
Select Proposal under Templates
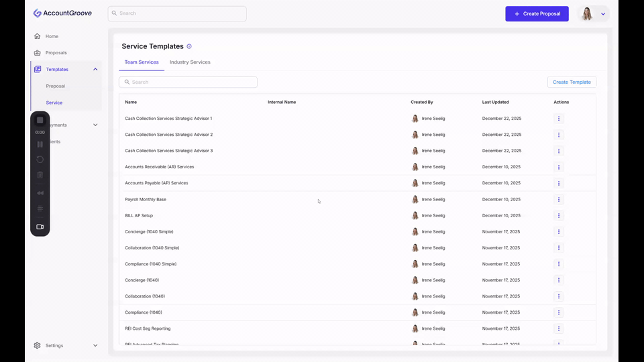pos(56,86)
